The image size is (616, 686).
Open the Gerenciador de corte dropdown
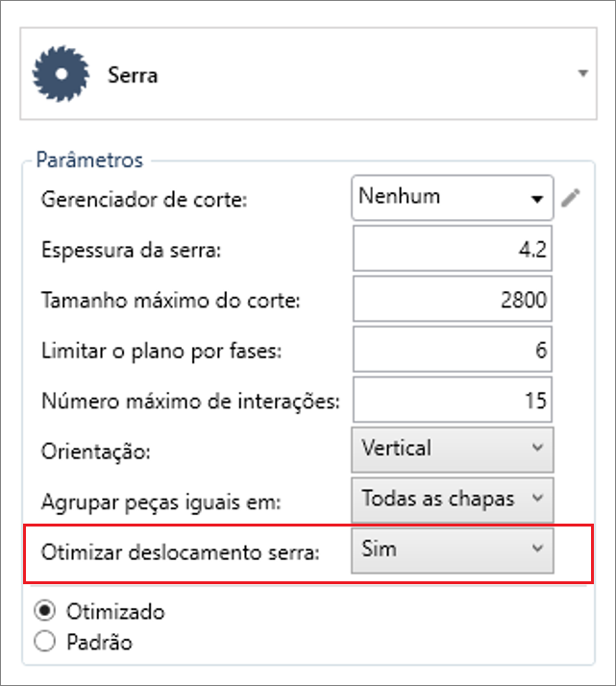[453, 197]
